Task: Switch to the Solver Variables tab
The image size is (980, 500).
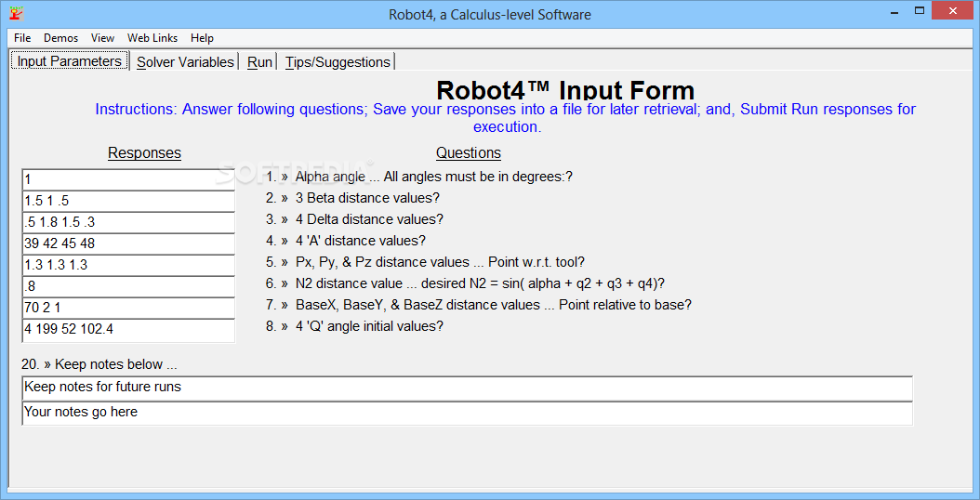Action: click(185, 62)
